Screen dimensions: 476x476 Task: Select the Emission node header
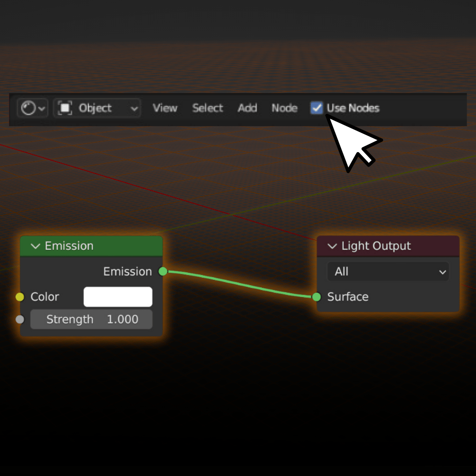[x=91, y=246]
